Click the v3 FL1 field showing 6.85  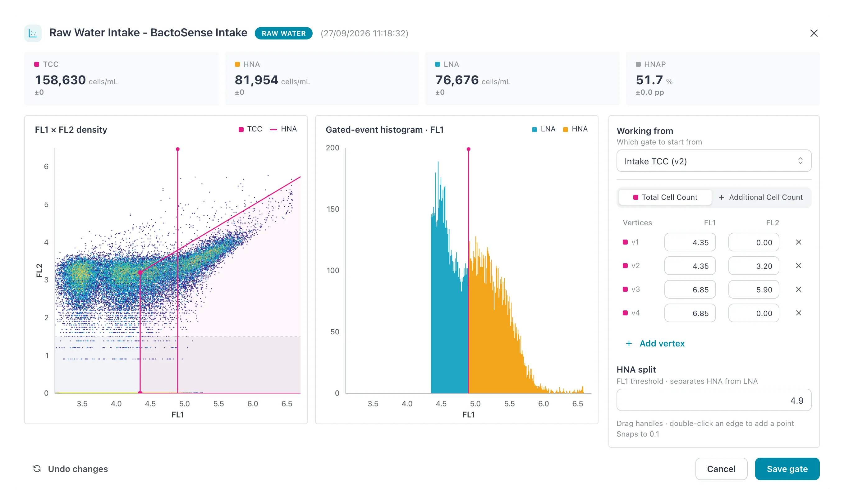(690, 289)
